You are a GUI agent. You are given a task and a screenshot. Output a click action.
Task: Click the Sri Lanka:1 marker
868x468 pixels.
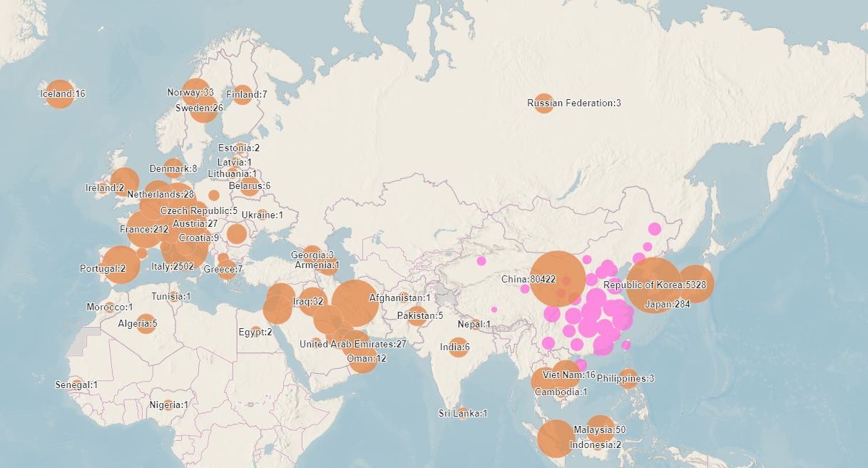(x=463, y=414)
